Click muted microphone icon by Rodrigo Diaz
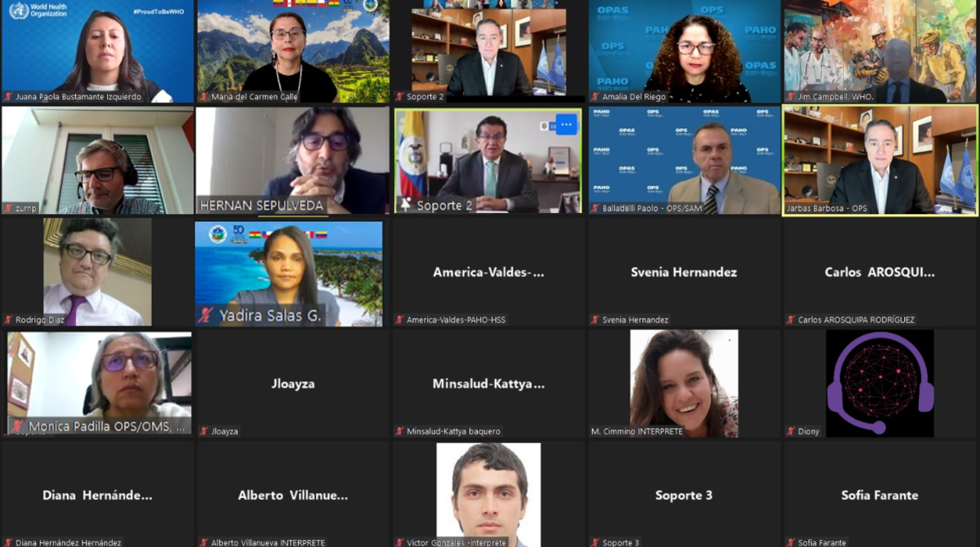Image resolution: width=980 pixels, height=547 pixels. coord(7,319)
